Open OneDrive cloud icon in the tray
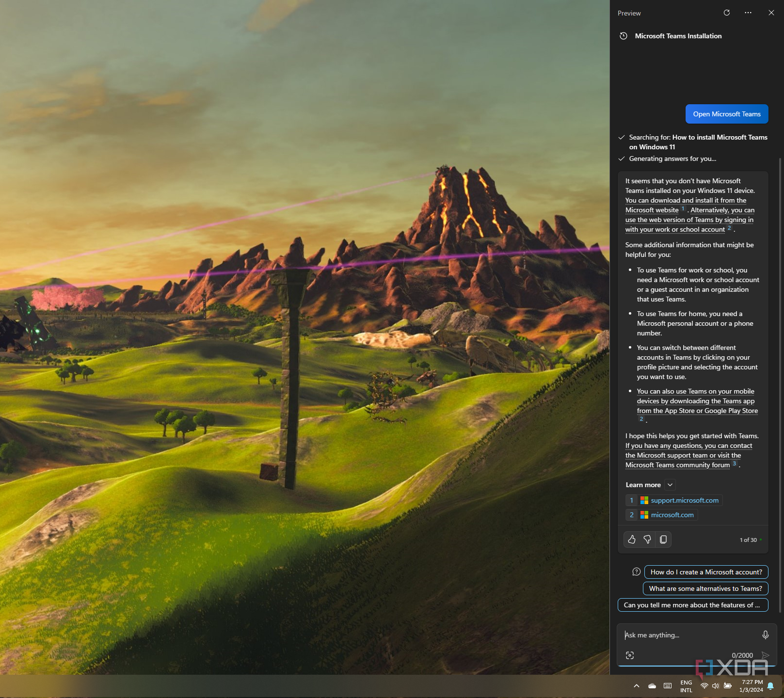Viewport: 784px width, 698px height. tap(652, 686)
